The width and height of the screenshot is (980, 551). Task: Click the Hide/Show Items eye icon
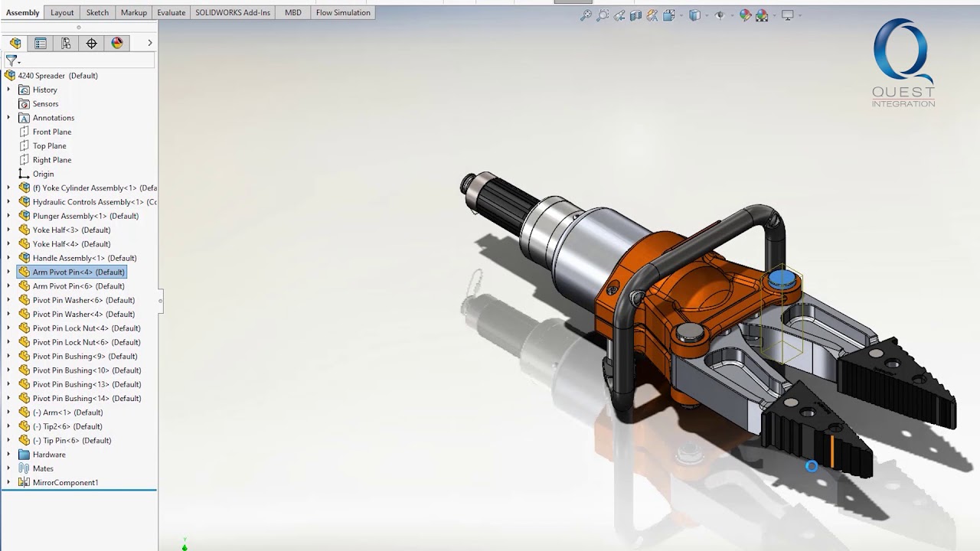coord(719,15)
